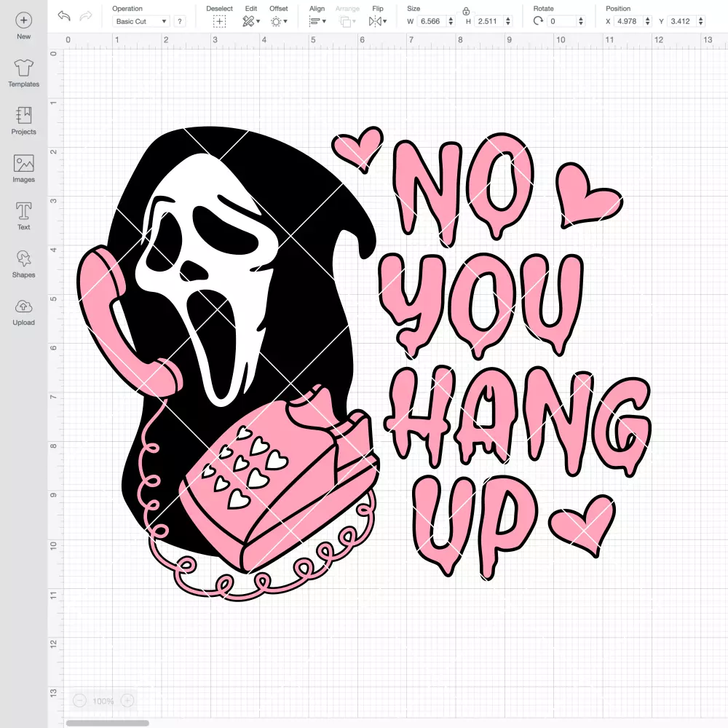Screen dimensions: 728x728
Task: Select the pink heart next to UP
Action: pyautogui.click(x=582, y=526)
